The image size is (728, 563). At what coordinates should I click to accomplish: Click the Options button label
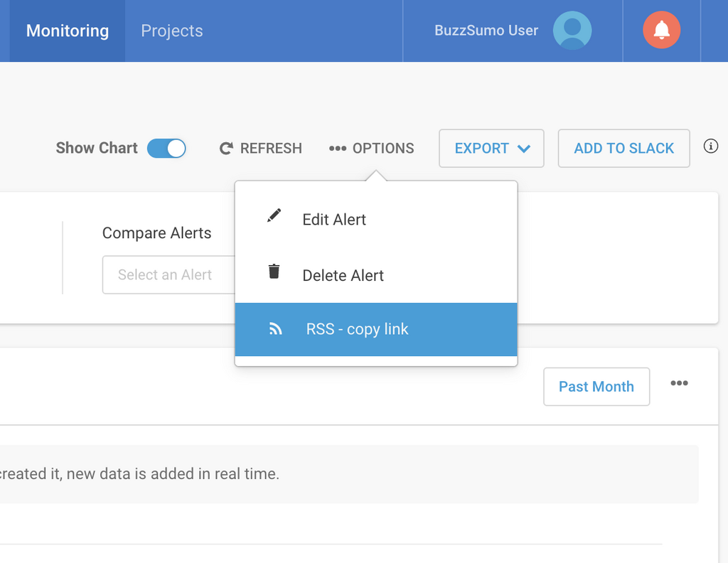click(x=382, y=149)
